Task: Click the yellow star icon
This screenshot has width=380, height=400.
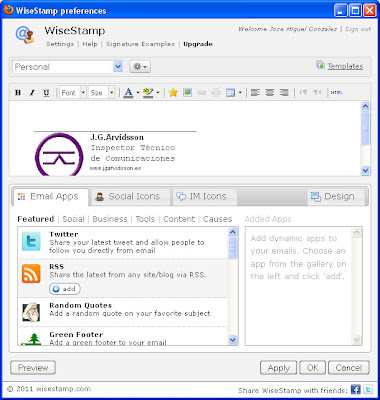Action: [x=173, y=93]
